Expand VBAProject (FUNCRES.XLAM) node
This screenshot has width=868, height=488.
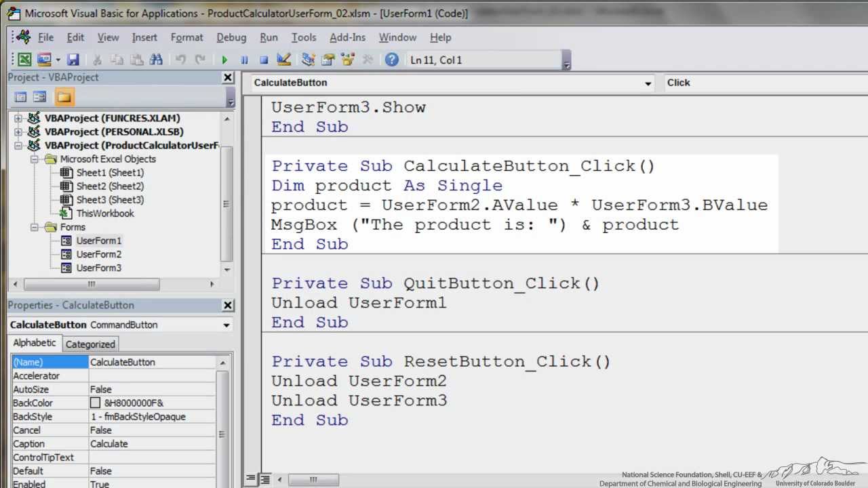point(18,119)
